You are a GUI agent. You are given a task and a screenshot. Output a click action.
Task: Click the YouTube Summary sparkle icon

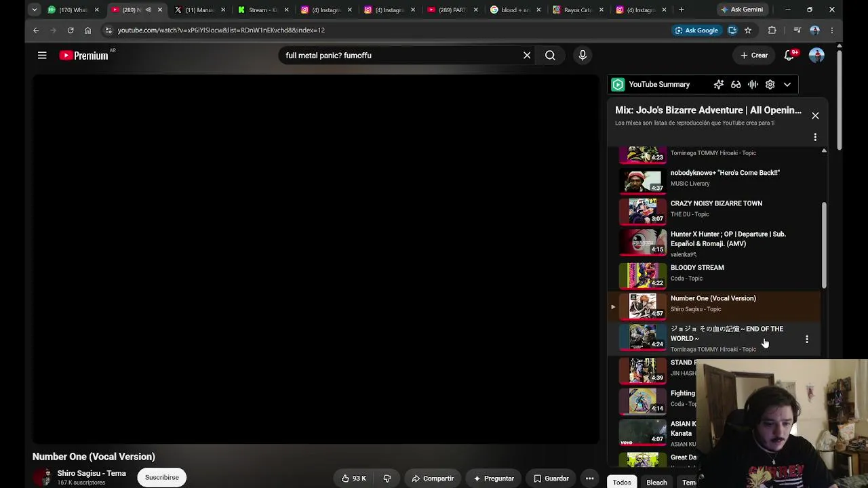click(719, 85)
